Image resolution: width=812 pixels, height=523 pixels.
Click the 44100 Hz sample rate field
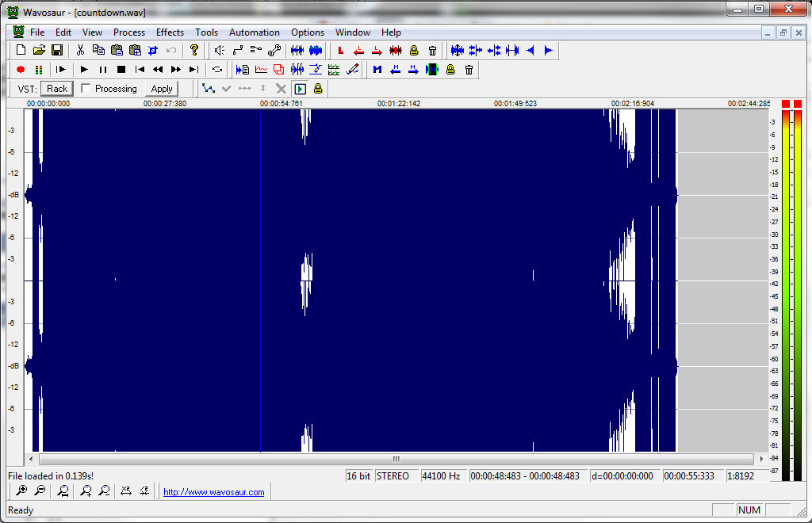(x=442, y=476)
